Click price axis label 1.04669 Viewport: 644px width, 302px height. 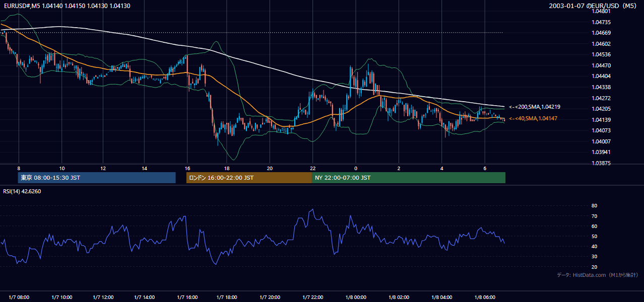click(x=601, y=33)
